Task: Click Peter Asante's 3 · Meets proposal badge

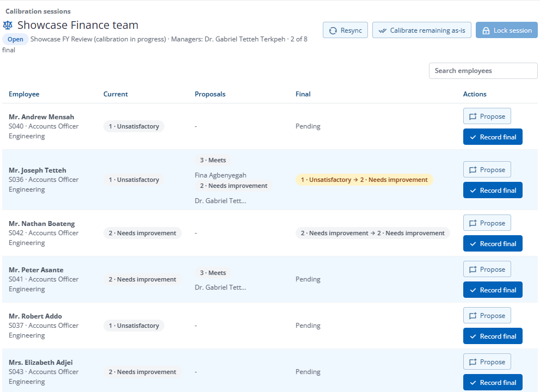Action: pos(213,273)
